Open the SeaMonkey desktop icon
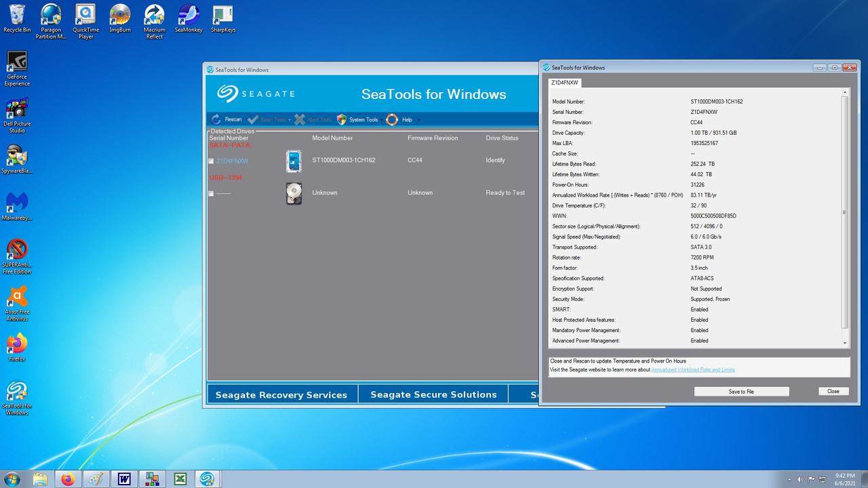This screenshot has height=488, width=868. (189, 19)
